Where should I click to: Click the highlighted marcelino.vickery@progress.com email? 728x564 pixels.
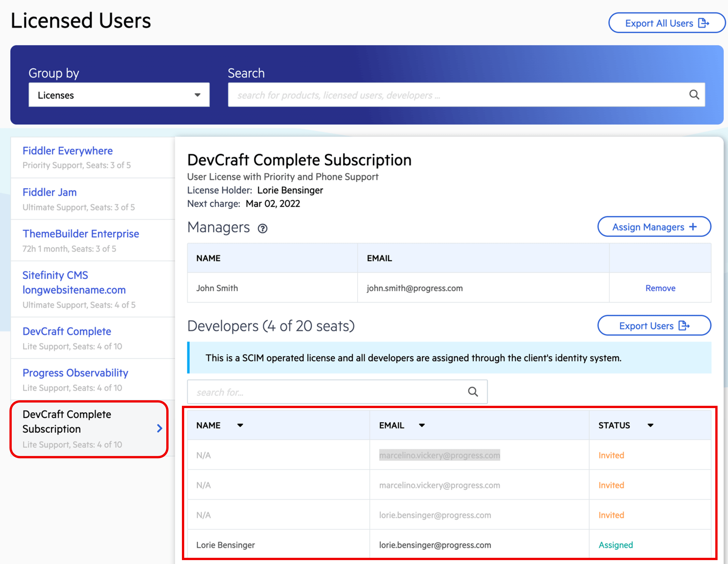coord(439,455)
